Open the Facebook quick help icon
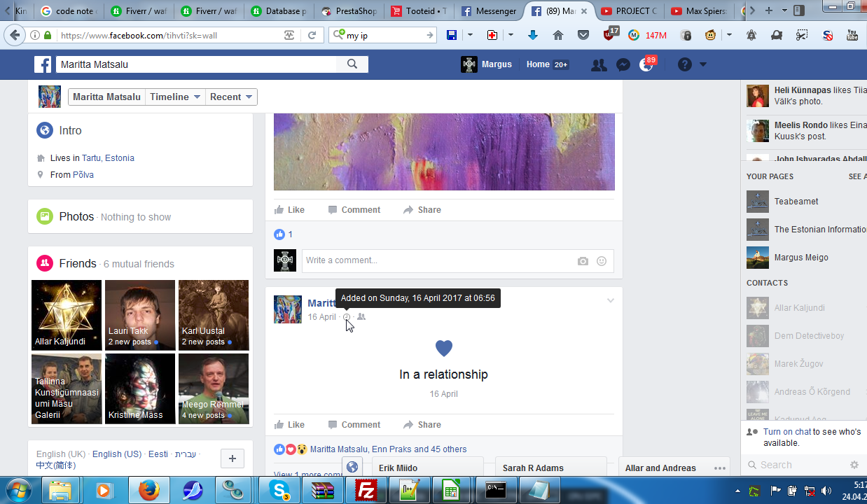 pyautogui.click(x=685, y=64)
